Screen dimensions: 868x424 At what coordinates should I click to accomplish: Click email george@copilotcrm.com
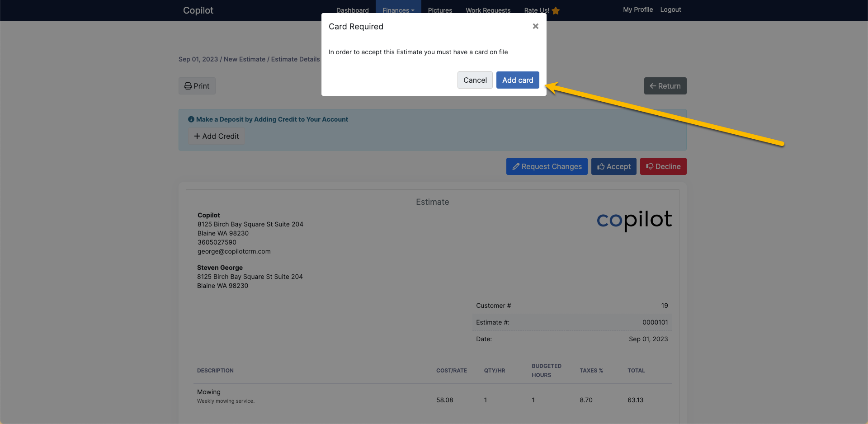pyautogui.click(x=234, y=251)
